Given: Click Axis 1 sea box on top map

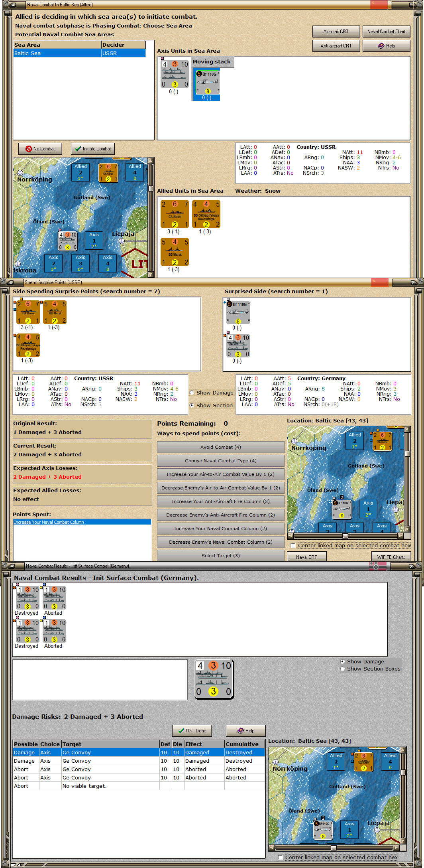Looking at the screenshot, I should click(x=94, y=240).
